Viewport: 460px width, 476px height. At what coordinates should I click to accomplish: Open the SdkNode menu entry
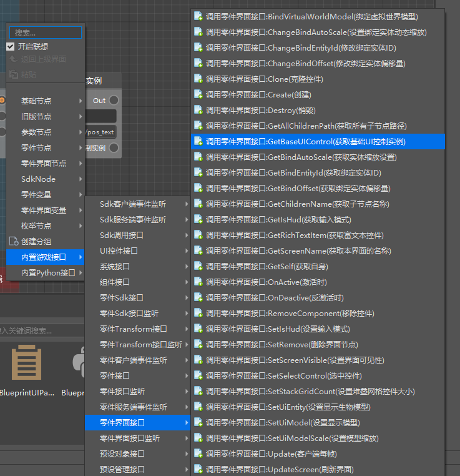38,179
